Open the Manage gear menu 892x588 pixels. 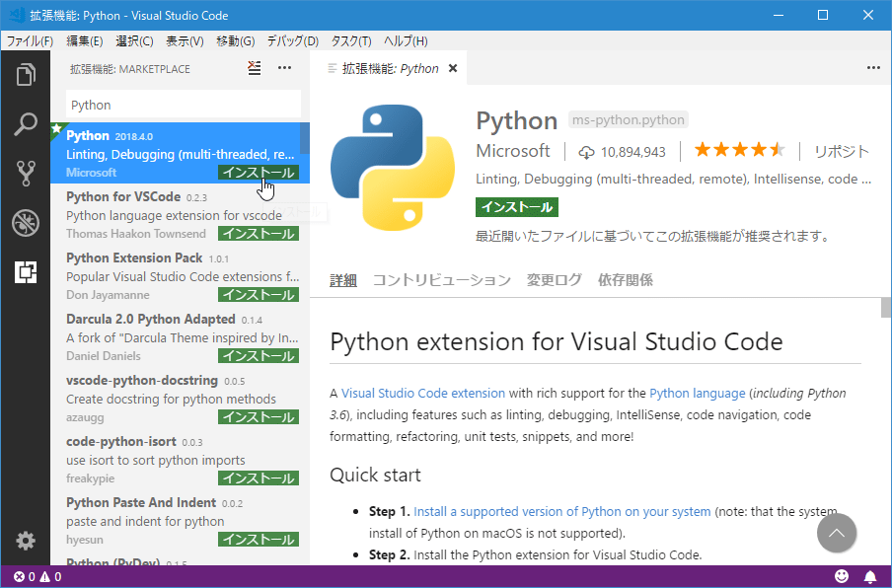pyautogui.click(x=26, y=541)
